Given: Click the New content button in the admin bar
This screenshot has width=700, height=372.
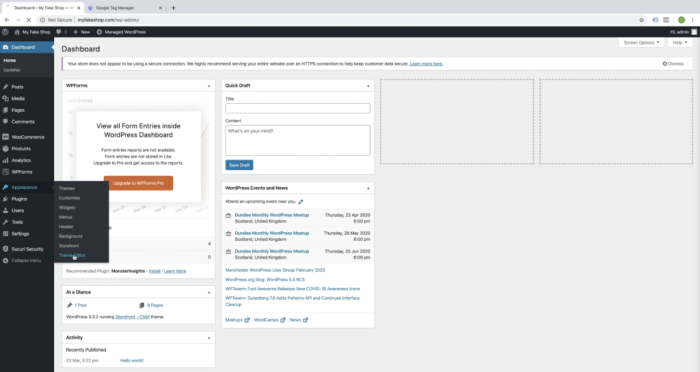Looking at the screenshot, I should (x=82, y=32).
